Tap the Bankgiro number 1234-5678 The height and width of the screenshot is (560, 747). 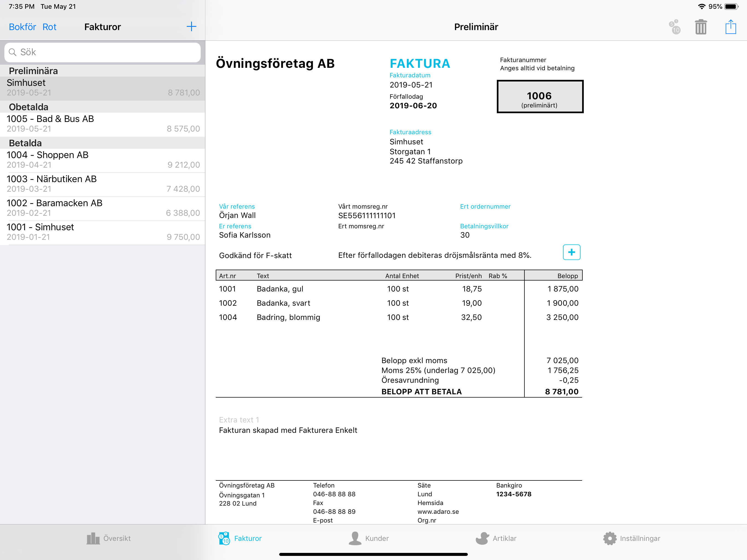pyautogui.click(x=514, y=494)
